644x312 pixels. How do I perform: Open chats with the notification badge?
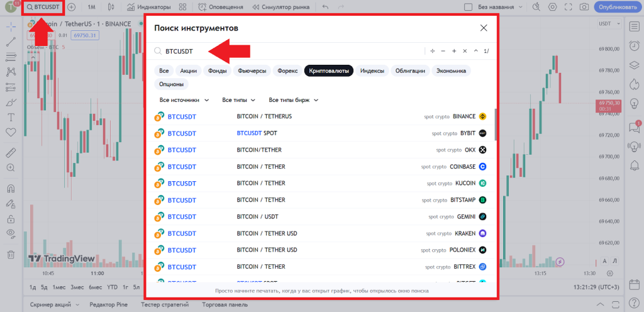click(x=634, y=127)
